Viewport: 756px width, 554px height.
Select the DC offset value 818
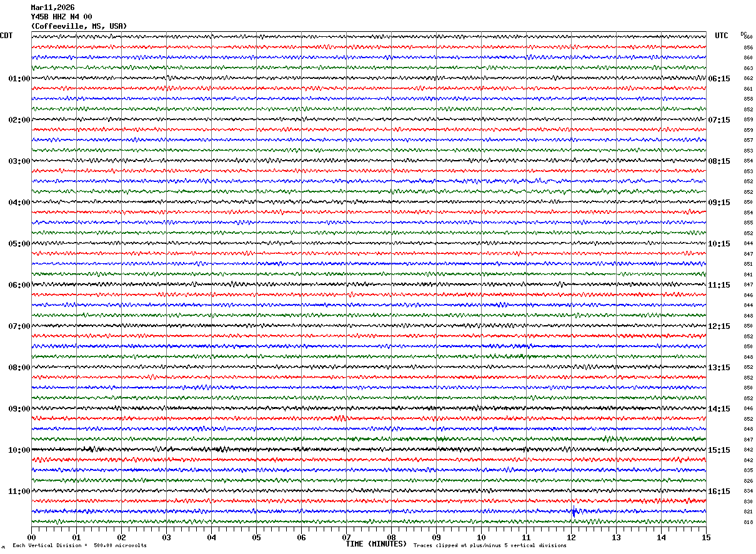(x=748, y=522)
